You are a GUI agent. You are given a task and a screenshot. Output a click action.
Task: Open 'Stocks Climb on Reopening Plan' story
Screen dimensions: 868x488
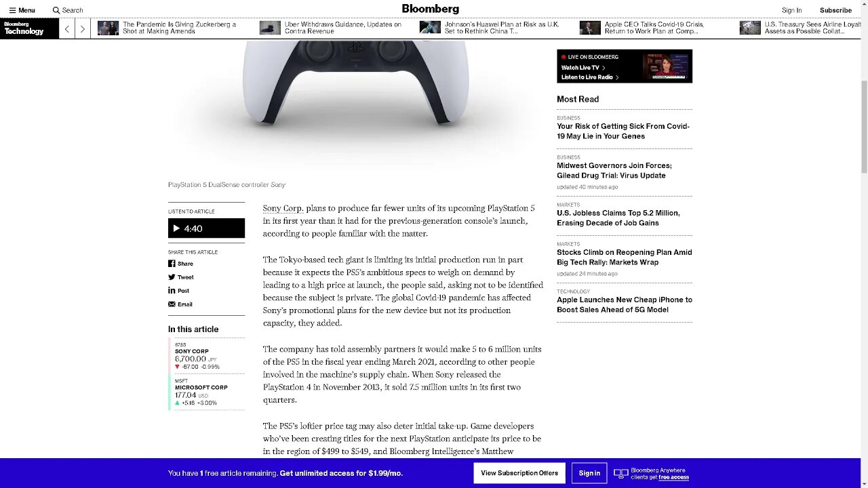[625, 257]
